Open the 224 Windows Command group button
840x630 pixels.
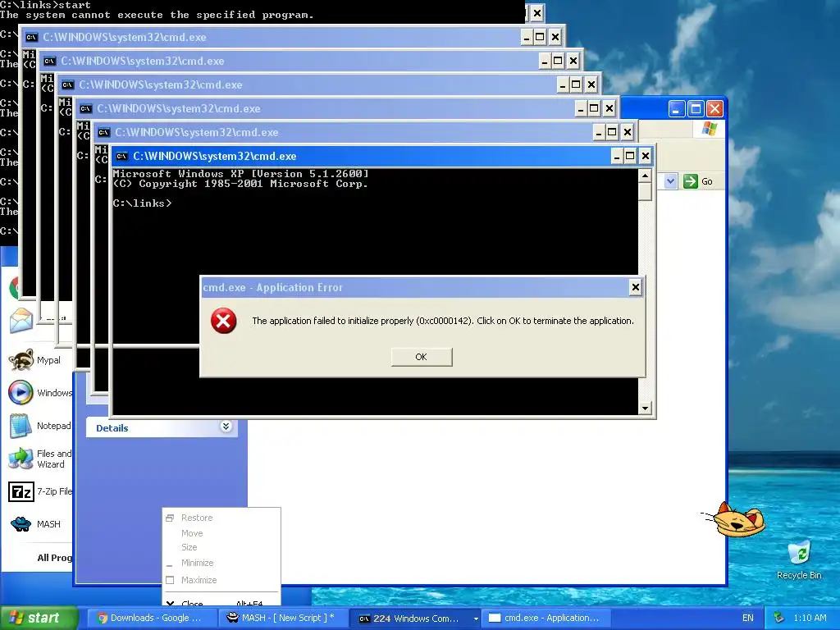pos(414,619)
